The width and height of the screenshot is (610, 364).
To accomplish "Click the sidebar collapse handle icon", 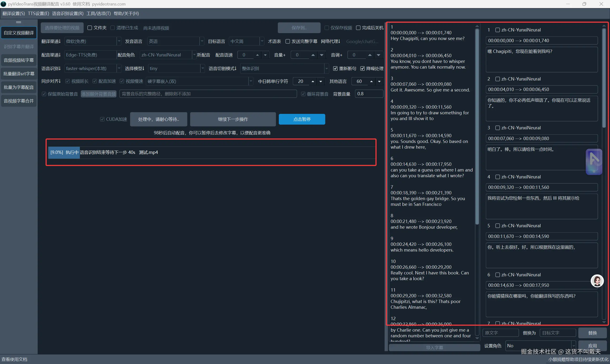I will click(x=19, y=22).
